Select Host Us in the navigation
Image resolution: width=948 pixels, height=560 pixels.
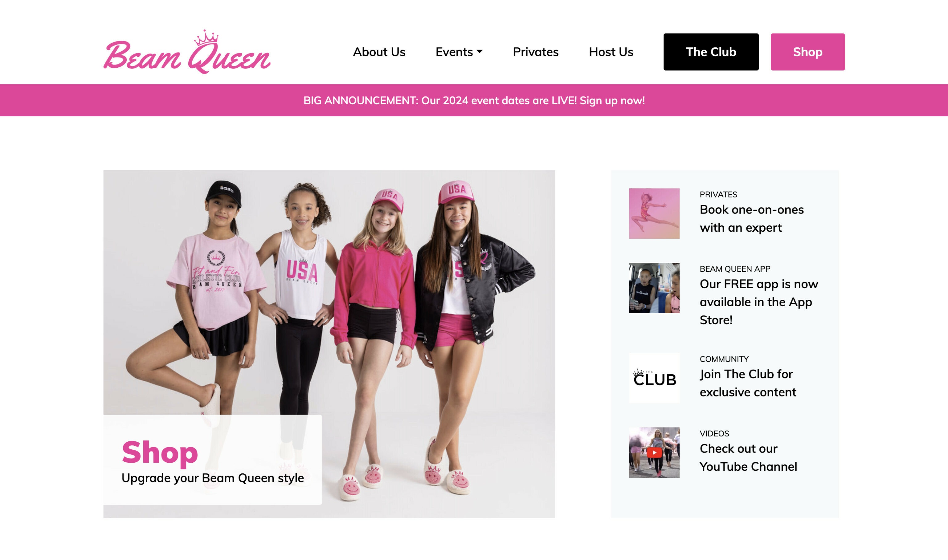coord(611,52)
